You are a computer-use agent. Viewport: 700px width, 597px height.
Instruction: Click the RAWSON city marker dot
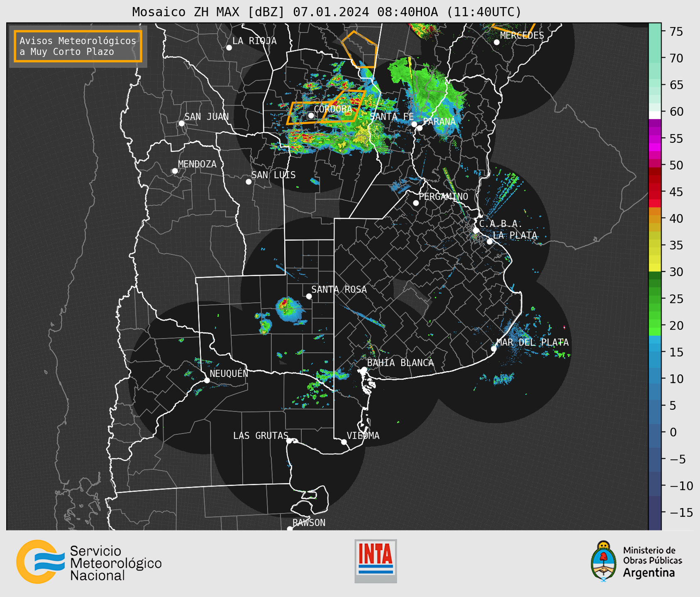click(290, 528)
